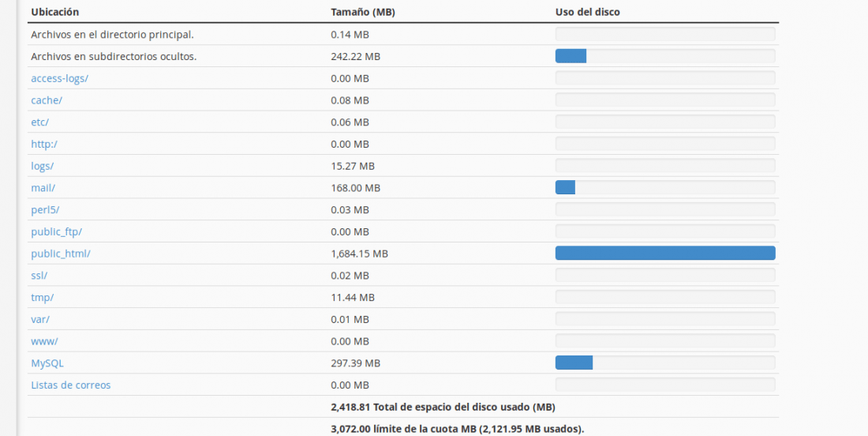868x436 pixels.
Task: Click the 3,072.00 quota limit line
Action: click(457, 429)
